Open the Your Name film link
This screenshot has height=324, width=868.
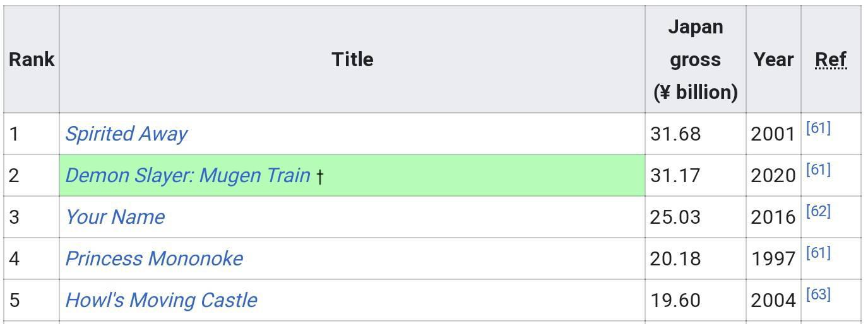click(115, 217)
